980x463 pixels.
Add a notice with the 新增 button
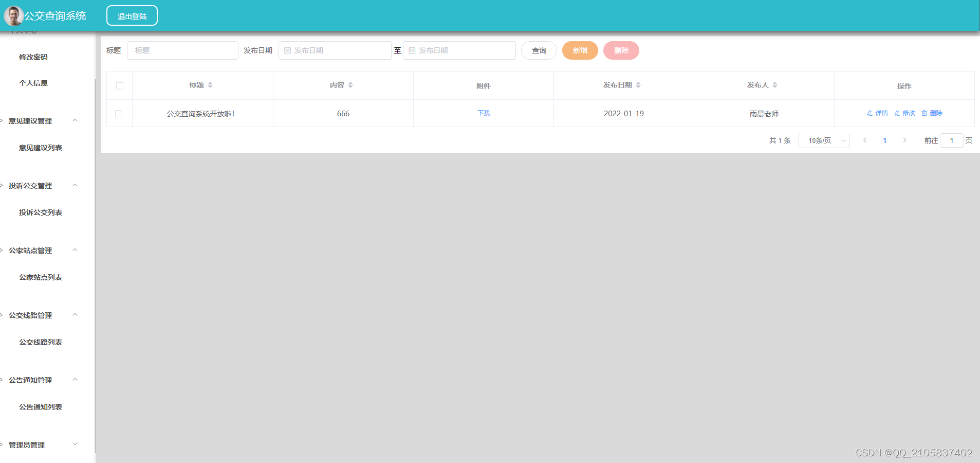pos(580,50)
